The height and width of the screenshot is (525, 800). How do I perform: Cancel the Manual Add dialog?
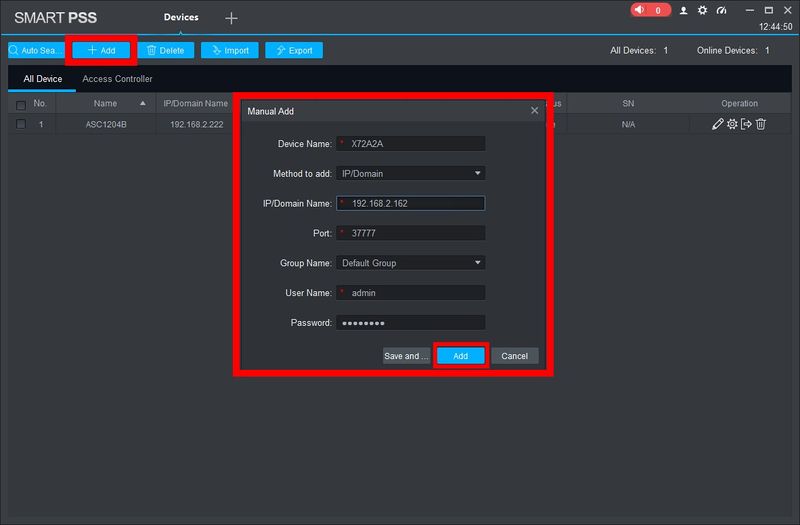pos(514,356)
